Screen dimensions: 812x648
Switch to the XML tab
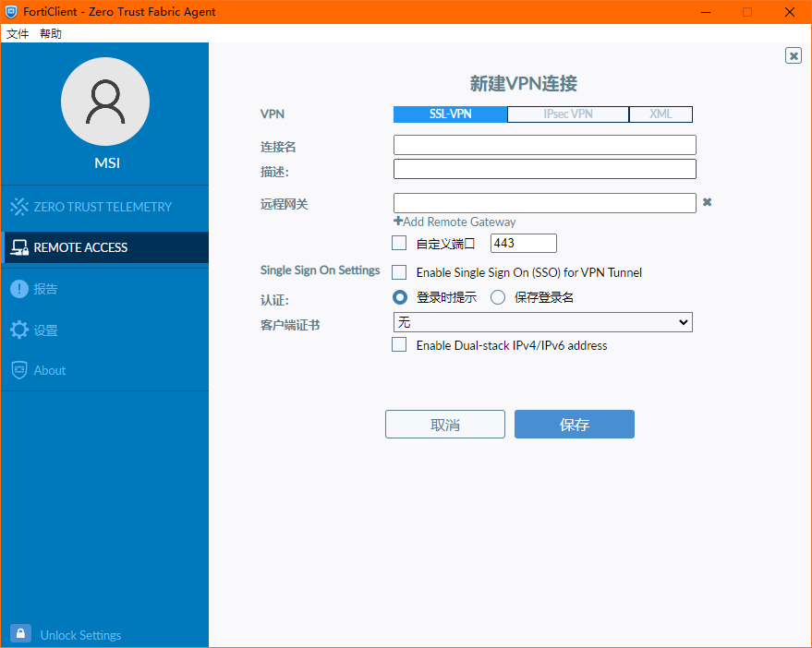point(660,114)
